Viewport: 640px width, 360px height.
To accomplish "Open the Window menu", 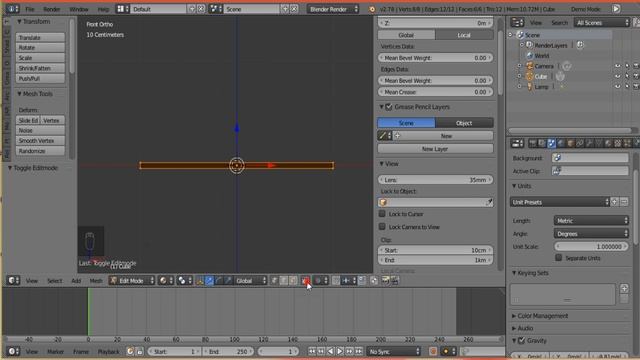I will tap(78, 9).
